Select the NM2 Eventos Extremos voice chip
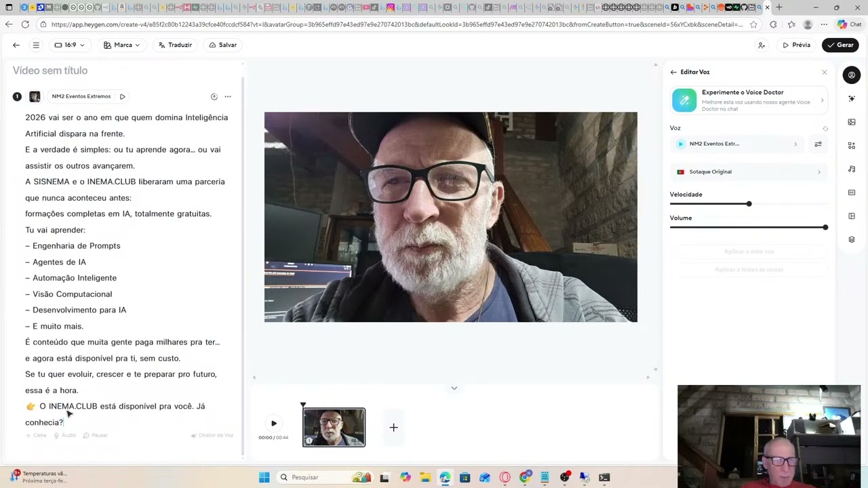The height and width of the screenshot is (488, 868). [81, 96]
